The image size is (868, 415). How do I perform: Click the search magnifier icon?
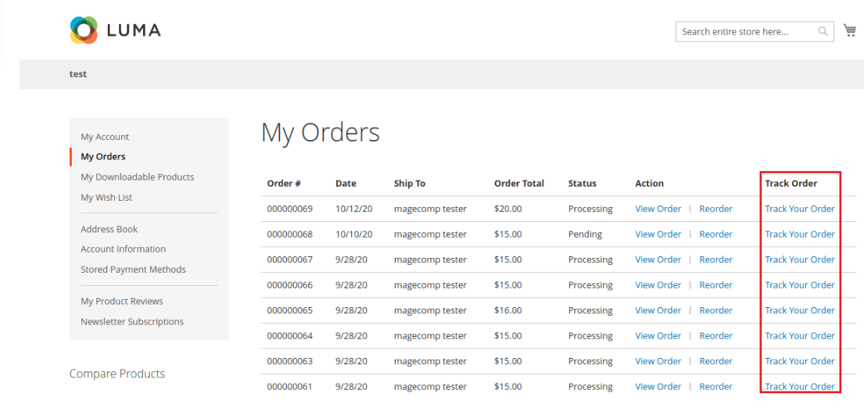click(x=823, y=32)
